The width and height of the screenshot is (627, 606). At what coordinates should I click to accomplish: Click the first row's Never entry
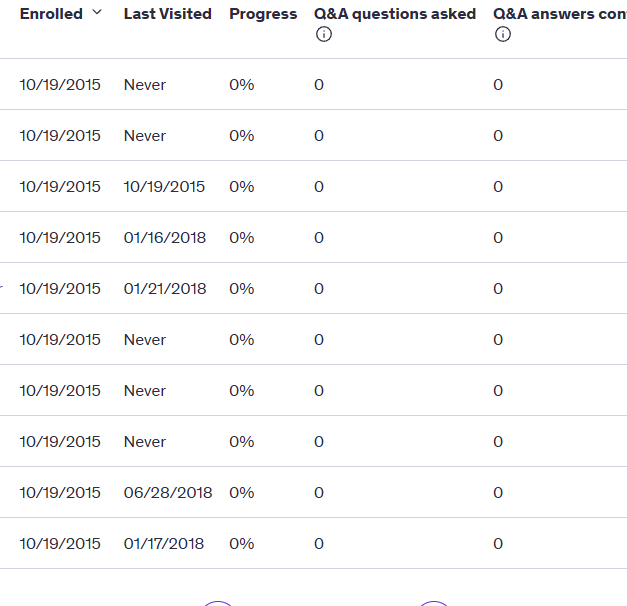pos(145,85)
